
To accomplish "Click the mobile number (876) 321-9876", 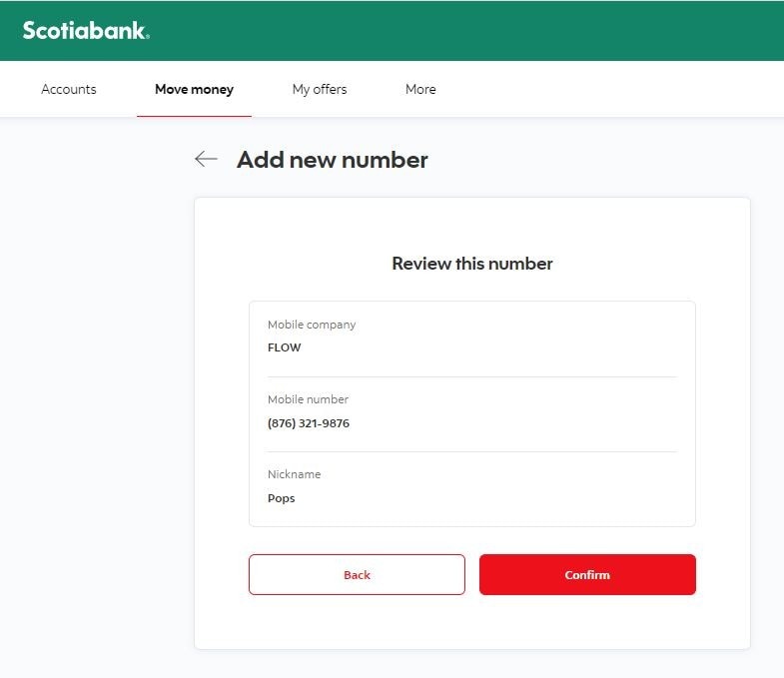I will click(309, 423).
